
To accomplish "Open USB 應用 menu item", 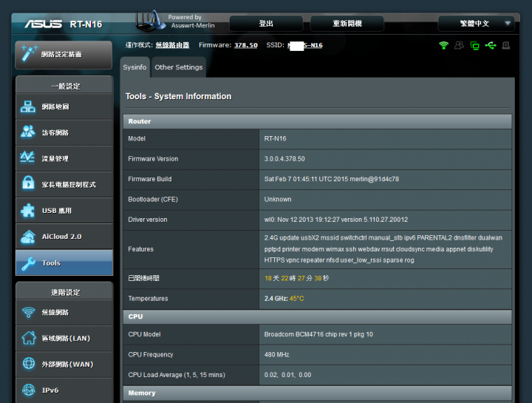I will 64,211.
